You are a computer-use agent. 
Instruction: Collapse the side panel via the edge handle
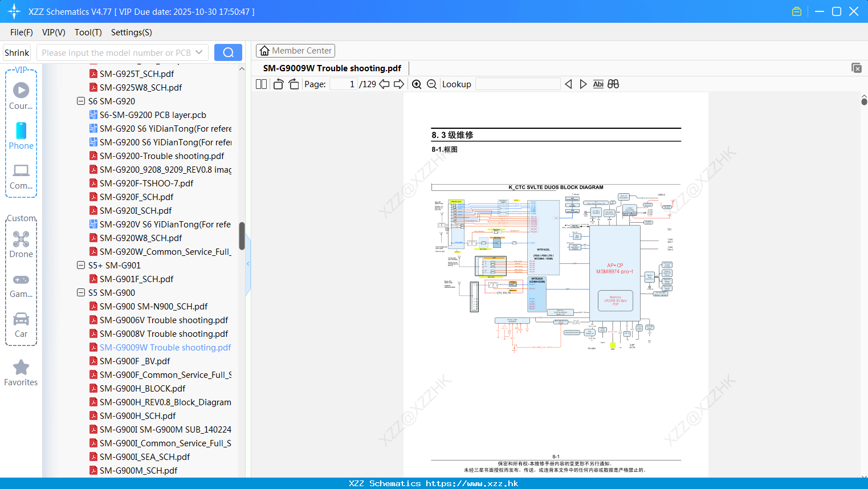[x=248, y=264]
